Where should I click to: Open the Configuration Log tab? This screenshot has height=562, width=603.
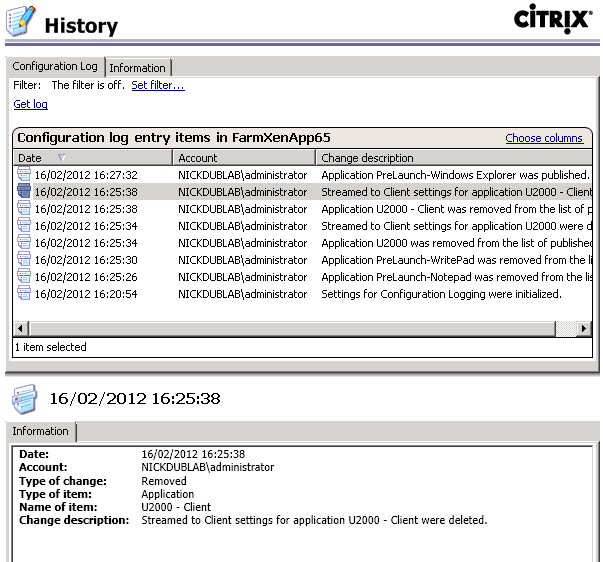click(x=55, y=67)
